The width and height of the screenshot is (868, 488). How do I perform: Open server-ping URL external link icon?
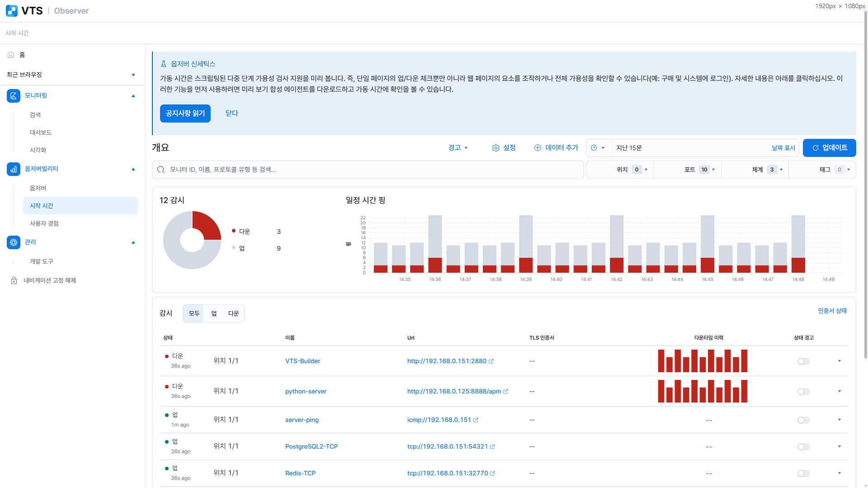point(476,420)
